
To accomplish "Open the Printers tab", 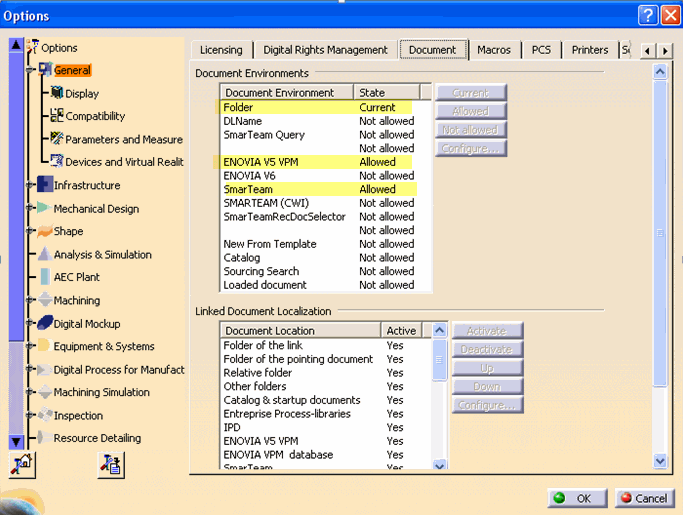I will (x=590, y=50).
